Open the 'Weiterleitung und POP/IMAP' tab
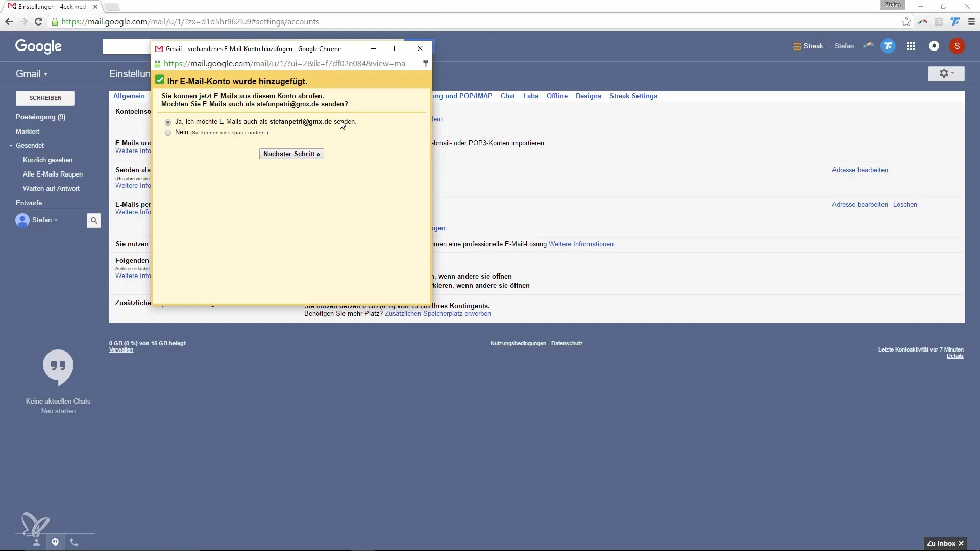This screenshot has width=980, height=551. click(x=462, y=96)
